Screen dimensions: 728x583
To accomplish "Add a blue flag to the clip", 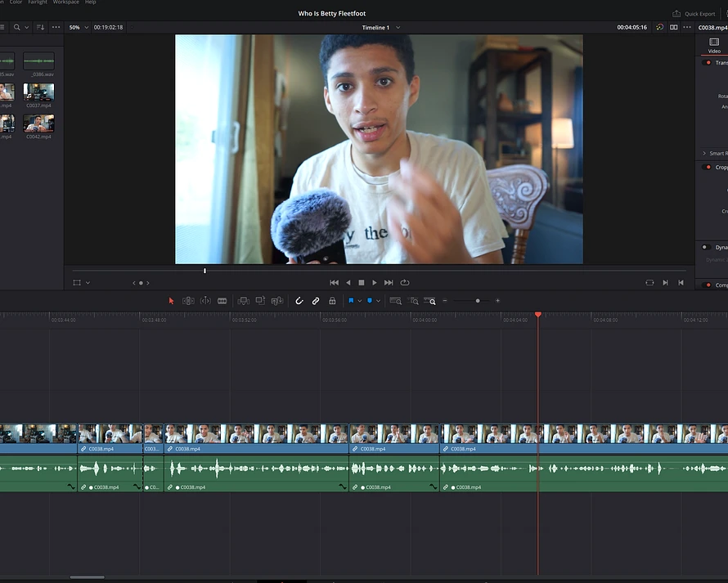I will point(351,301).
